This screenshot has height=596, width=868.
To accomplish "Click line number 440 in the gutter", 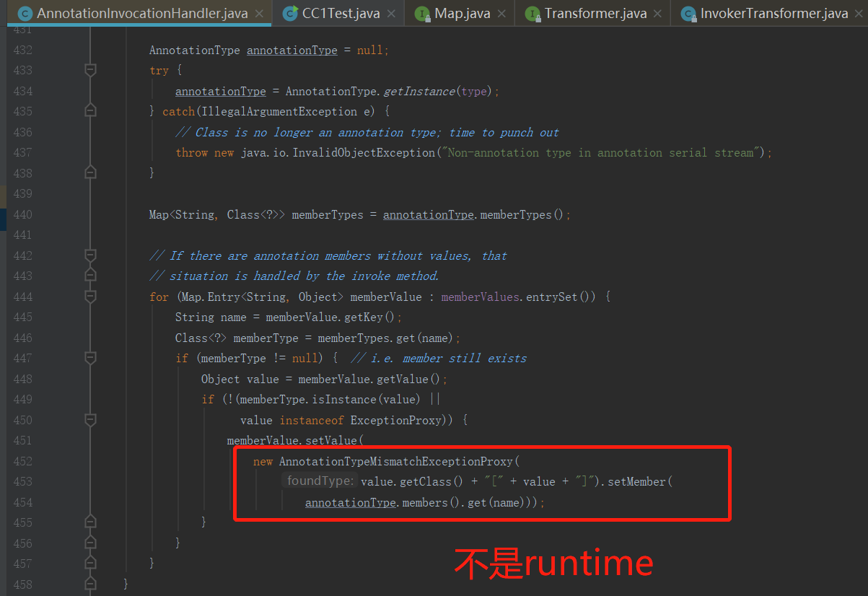I will coord(23,215).
